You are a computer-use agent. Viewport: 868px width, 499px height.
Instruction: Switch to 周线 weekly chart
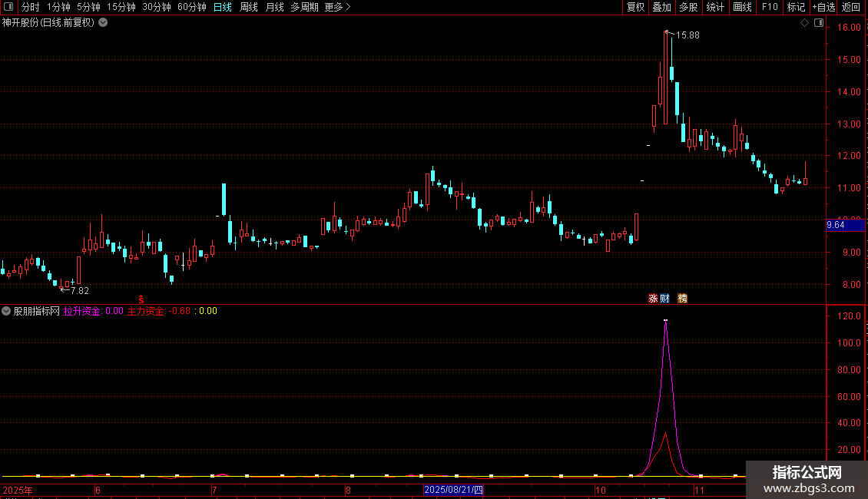click(x=249, y=7)
